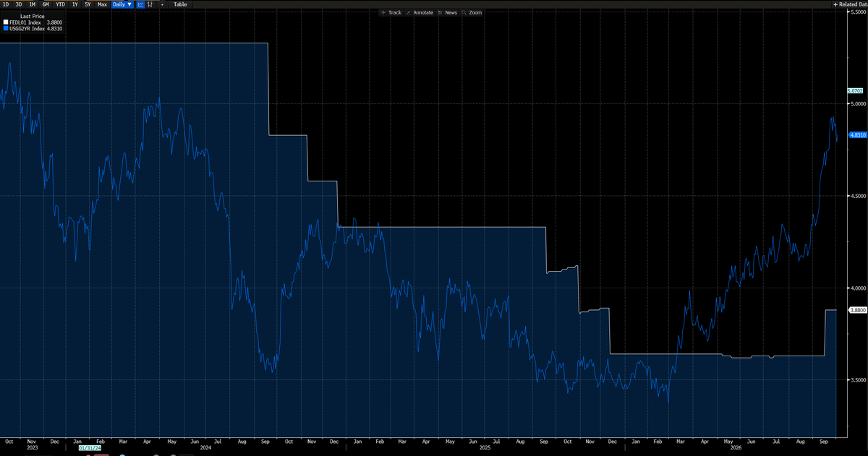Click the white 3.8800 price tag on y-axis
The width and height of the screenshot is (868, 456).
click(857, 309)
